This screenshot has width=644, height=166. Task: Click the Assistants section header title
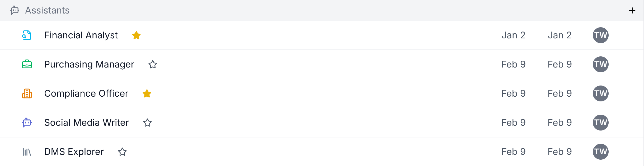(x=47, y=10)
